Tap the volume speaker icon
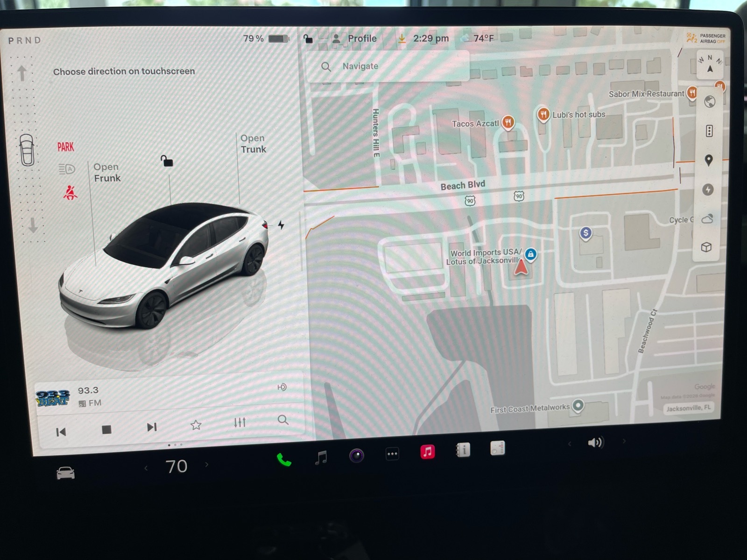 (x=596, y=442)
